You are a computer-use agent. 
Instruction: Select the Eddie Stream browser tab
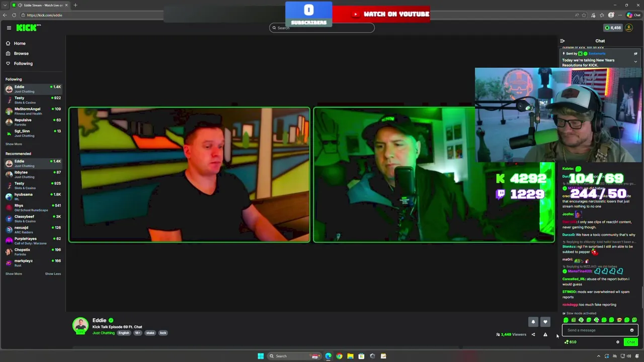point(39,5)
